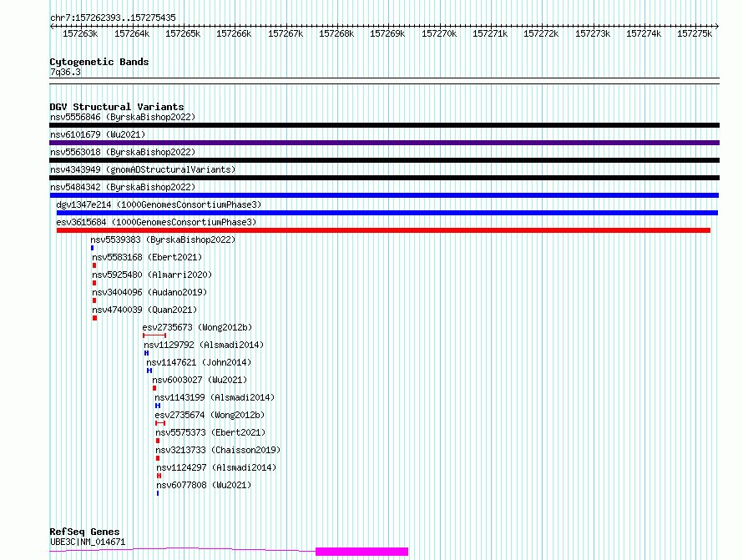
Task: Open esv2735674 (Wong2012b) label
Action: tap(210, 415)
